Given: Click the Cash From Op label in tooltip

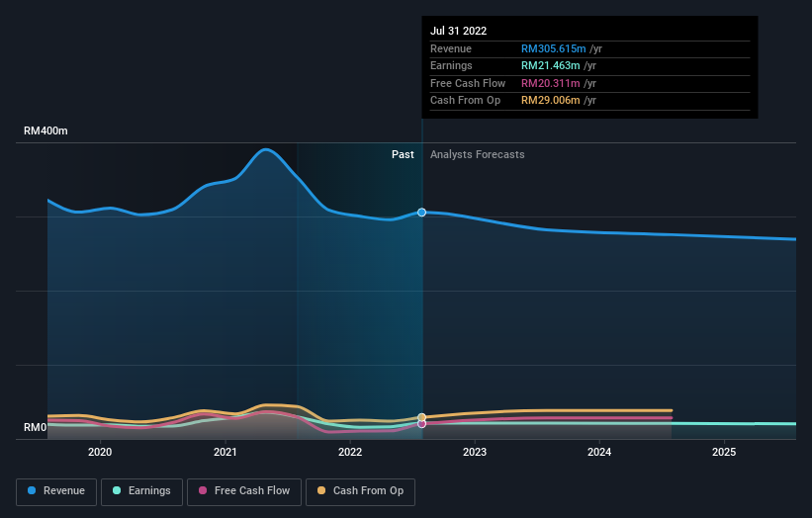Looking at the screenshot, I should pyautogui.click(x=466, y=101).
